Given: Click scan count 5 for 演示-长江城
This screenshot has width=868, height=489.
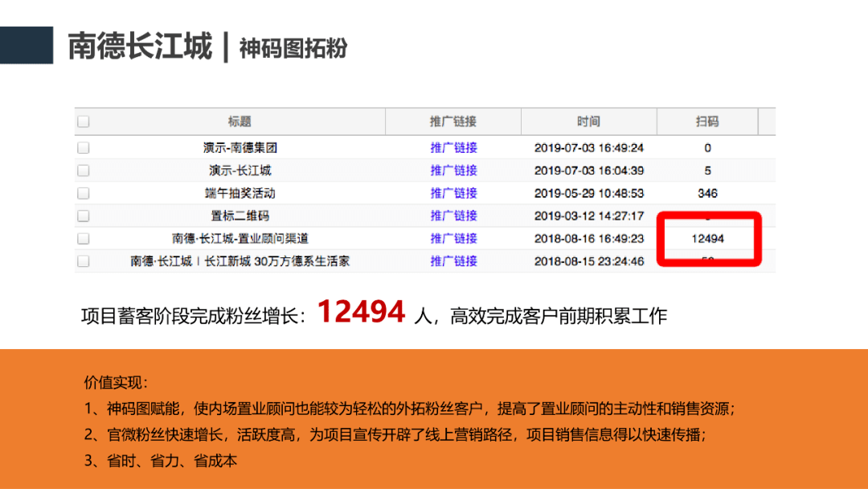Looking at the screenshot, I should pos(707,171).
